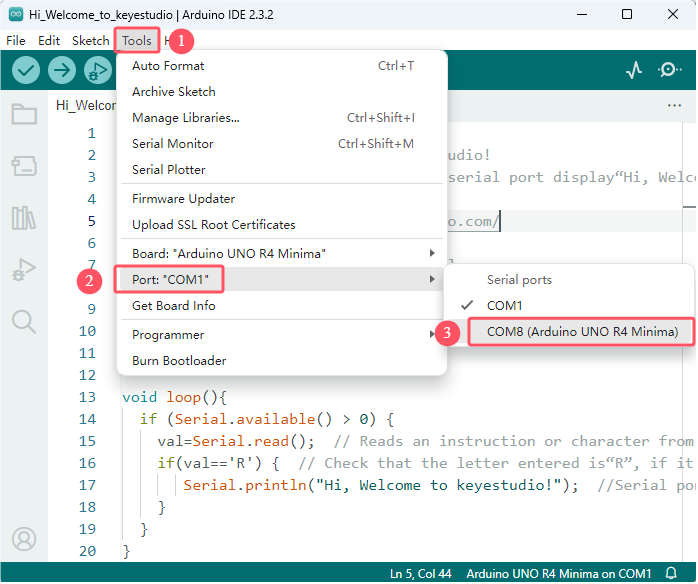698x584 pixels.
Task: Switch to the Hi_Welcome sketch tab
Action: (85, 105)
